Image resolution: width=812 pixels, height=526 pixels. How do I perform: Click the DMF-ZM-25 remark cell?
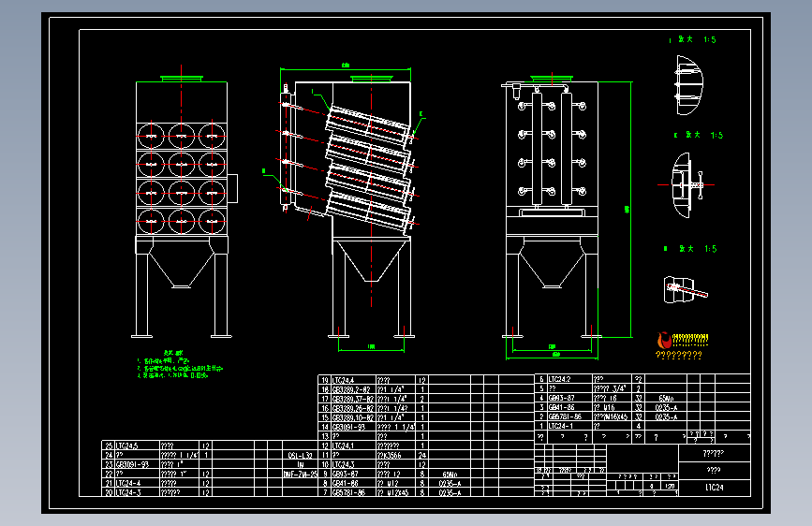pyautogui.click(x=301, y=474)
